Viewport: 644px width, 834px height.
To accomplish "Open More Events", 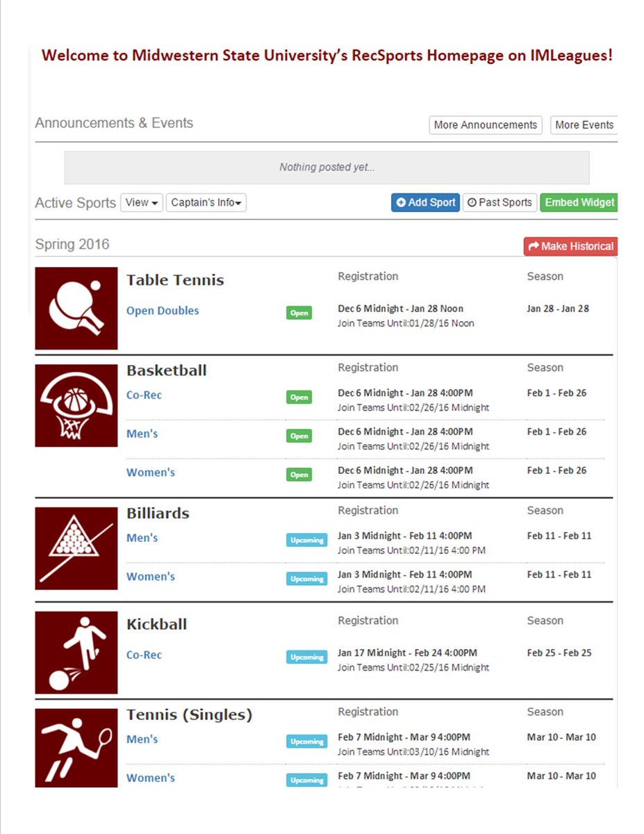I will point(584,125).
